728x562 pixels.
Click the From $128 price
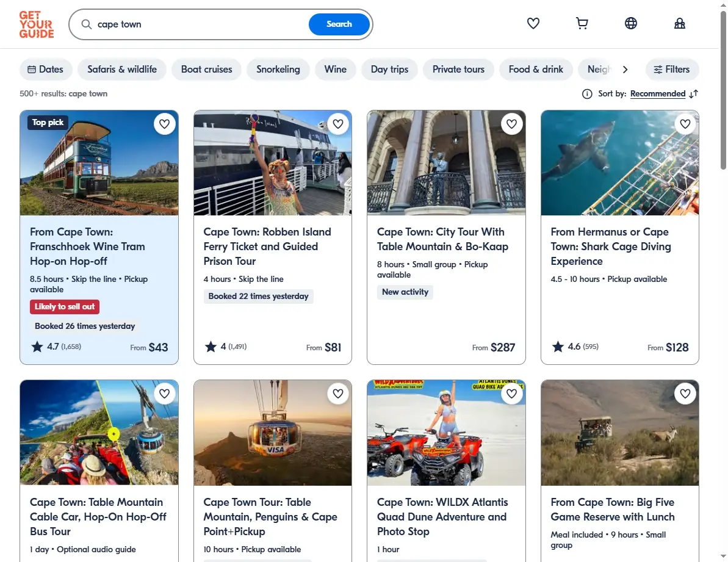(668, 348)
